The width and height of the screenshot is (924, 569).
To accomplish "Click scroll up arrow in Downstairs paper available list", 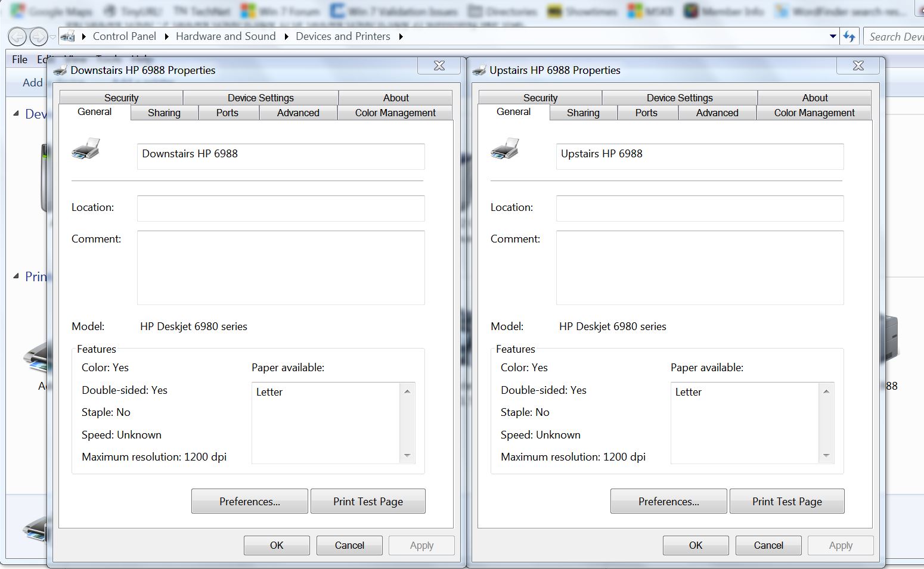I will point(407,391).
